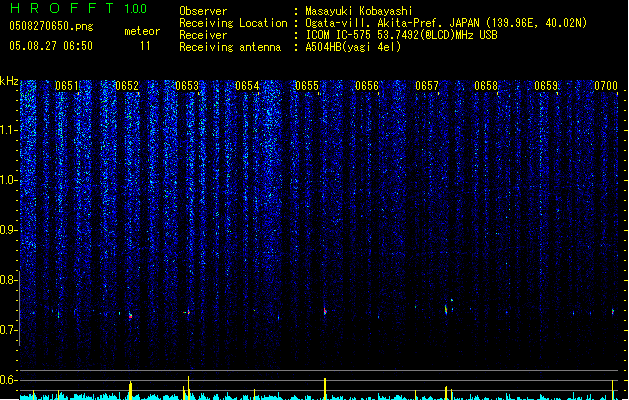Click the 0.9 kHz axis label
This screenshot has width=629, height=400.
pyautogui.click(x=9, y=230)
